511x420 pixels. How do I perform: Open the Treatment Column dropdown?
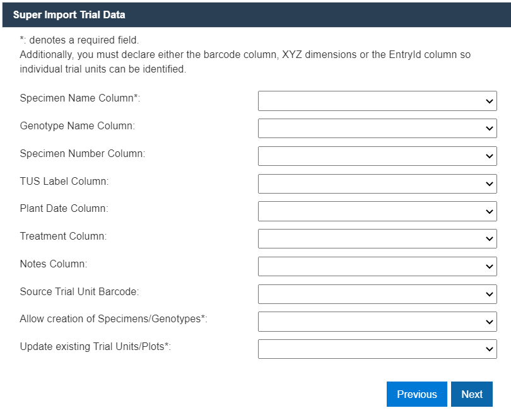point(377,238)
